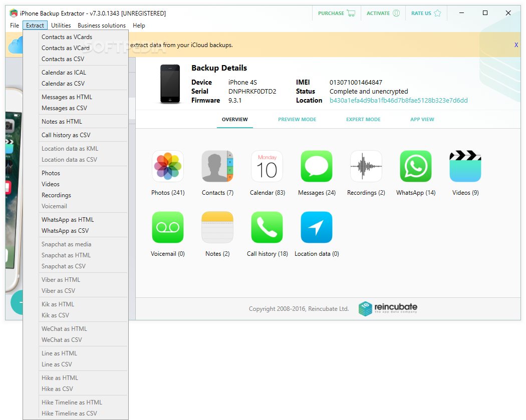Open the Videos (9) clapperboard icon
The width and height of the screenshot is (526, 420).
point(465,166)
